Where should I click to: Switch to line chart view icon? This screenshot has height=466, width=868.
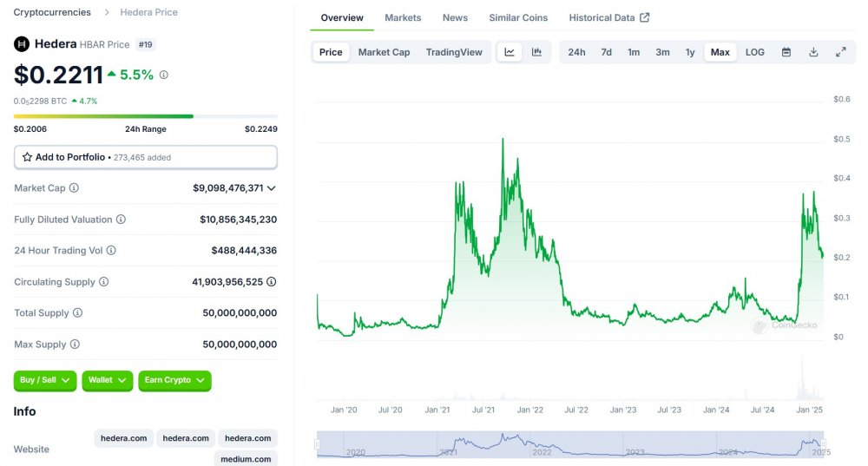(x=510, y=52)
